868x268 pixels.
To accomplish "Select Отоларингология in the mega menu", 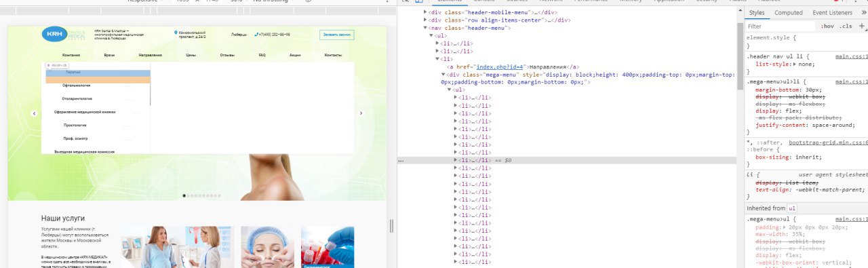I will (x=77, y=99).
